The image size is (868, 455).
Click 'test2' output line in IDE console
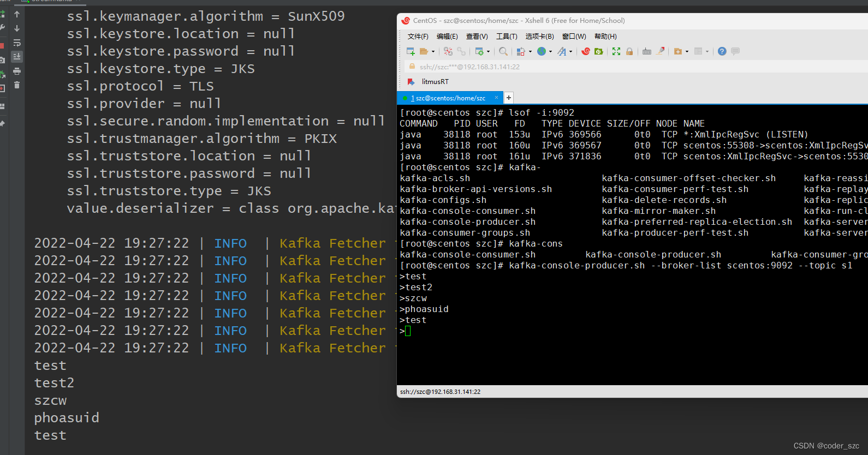[x=54, y=383]
